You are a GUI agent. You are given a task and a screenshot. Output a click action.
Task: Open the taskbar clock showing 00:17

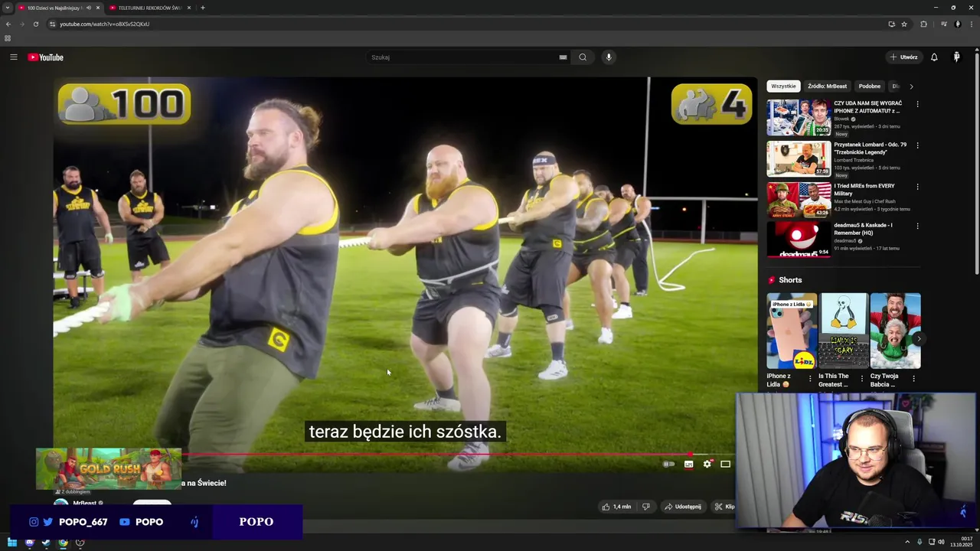point(961,542)
